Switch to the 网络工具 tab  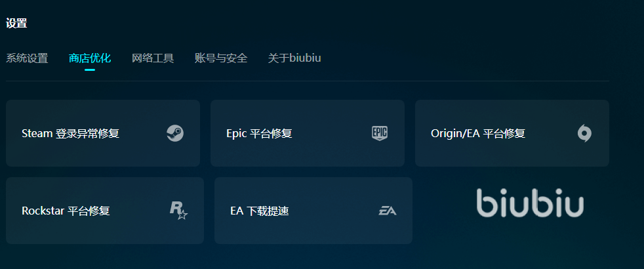pos(153,58)
